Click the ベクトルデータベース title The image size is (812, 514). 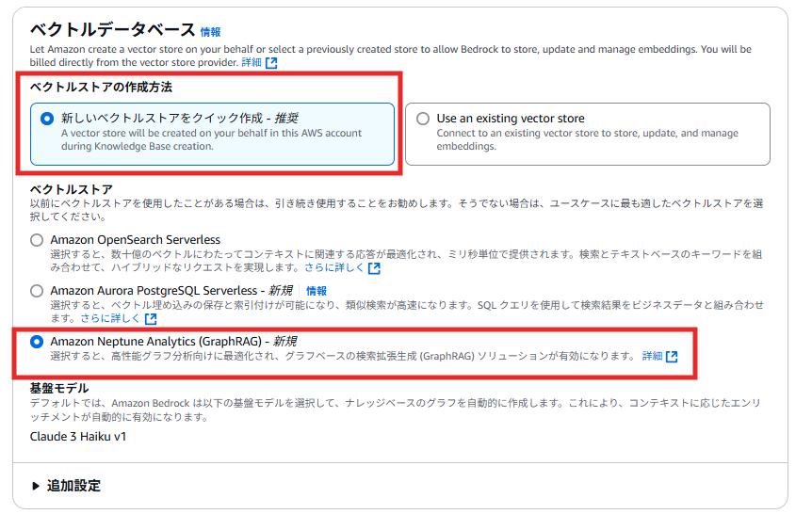pos(112,29)
